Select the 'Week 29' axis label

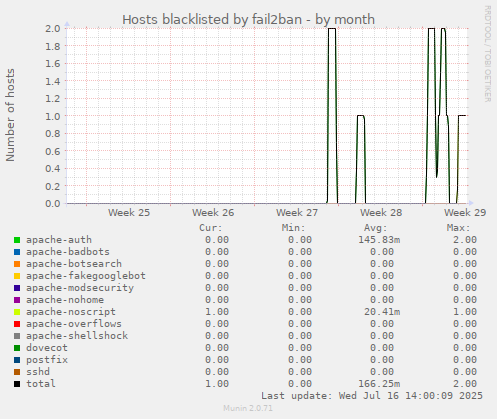coord(465,213)
